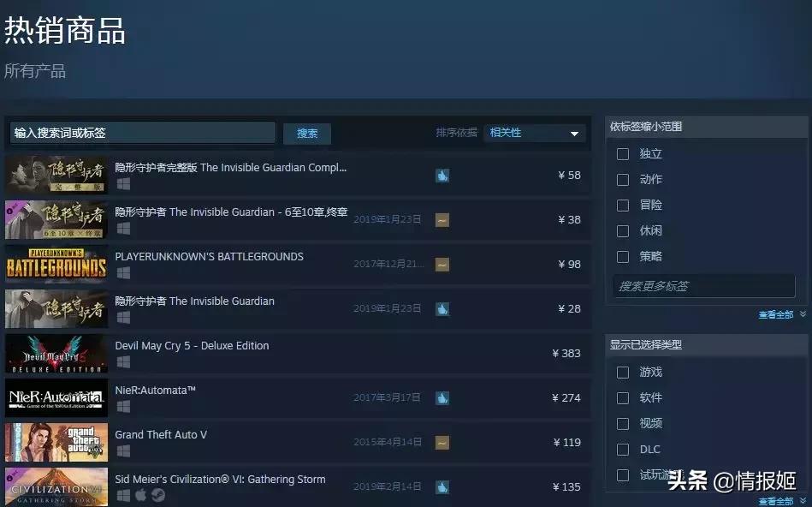Click the Apple platform icon on Civilization VI row
This screenshot has height=507, width=812.
(x=140, y=494)
